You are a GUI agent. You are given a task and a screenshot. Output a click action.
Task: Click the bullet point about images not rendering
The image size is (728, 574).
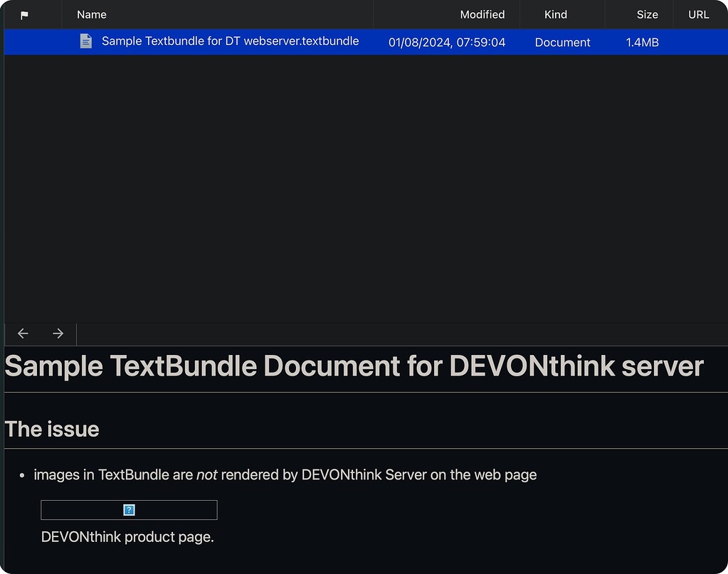coord(285,474)
